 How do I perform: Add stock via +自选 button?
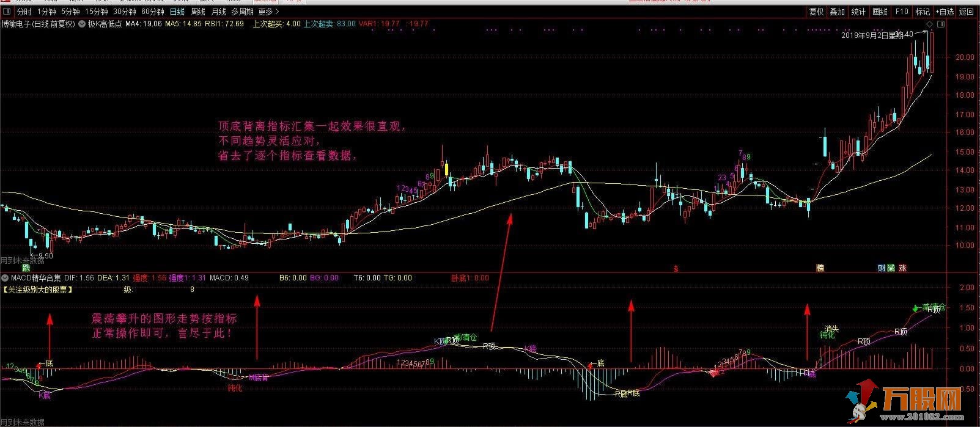945,12
